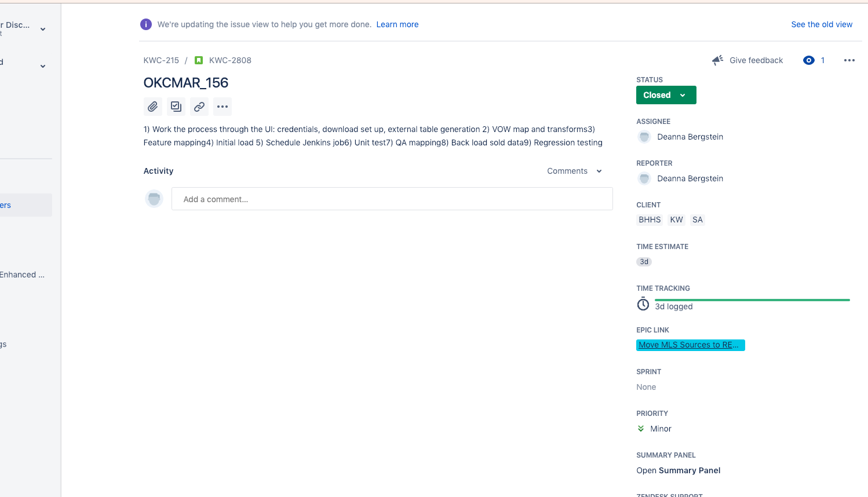The height and width of the screenshot is (497, 868).
Task: Expand the second sidebar chevron
Action: [x=43, y=66]
